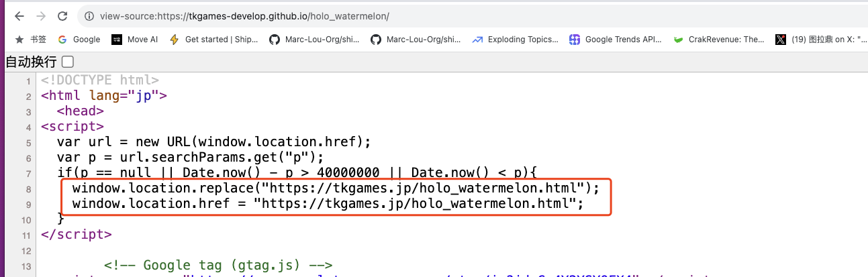Click the window.location.href assignment line
The image size is (868, 277).
328,204
